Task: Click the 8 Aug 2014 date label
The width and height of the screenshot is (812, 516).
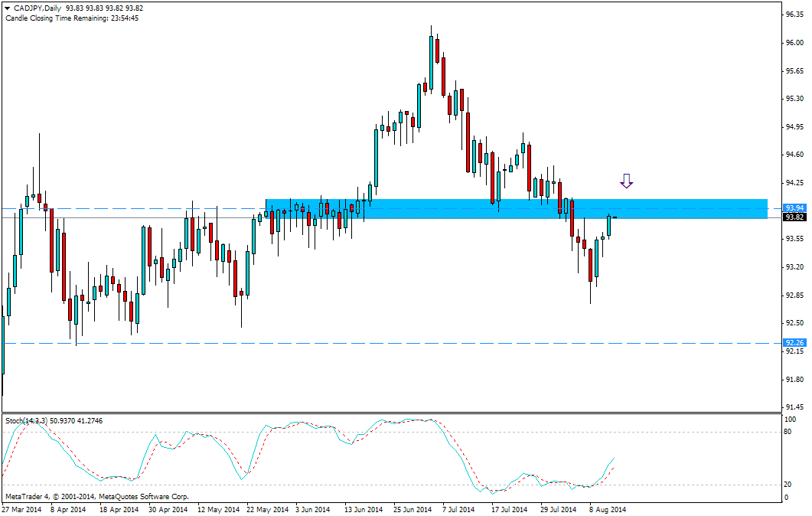Action: [608, 509]
